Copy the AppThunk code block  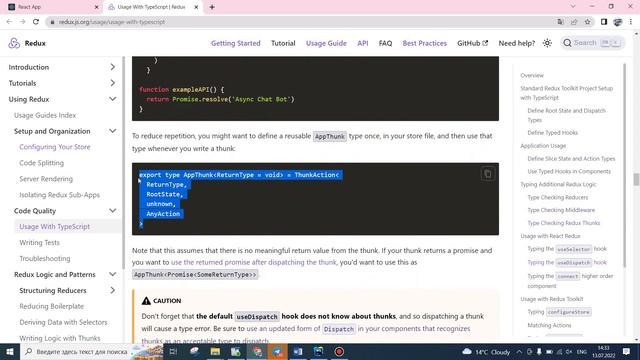click(488, 174)
